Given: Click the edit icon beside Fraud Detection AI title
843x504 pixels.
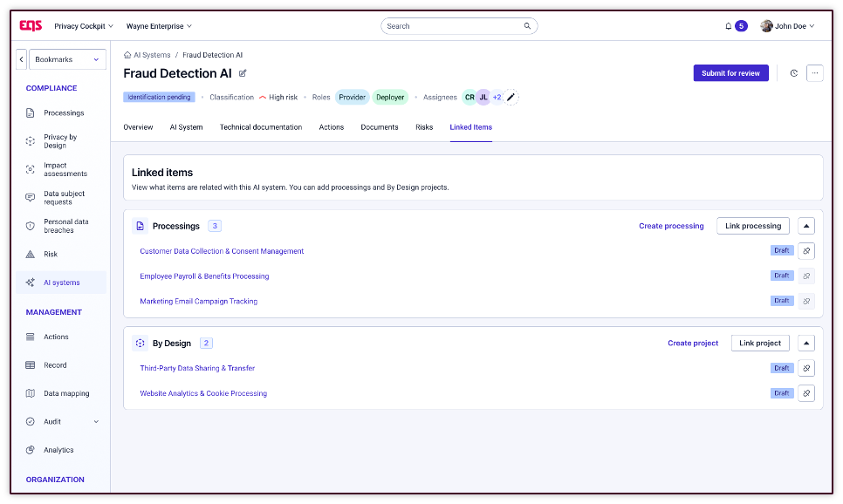Looking at the screenshot, I should coord(243,73).
